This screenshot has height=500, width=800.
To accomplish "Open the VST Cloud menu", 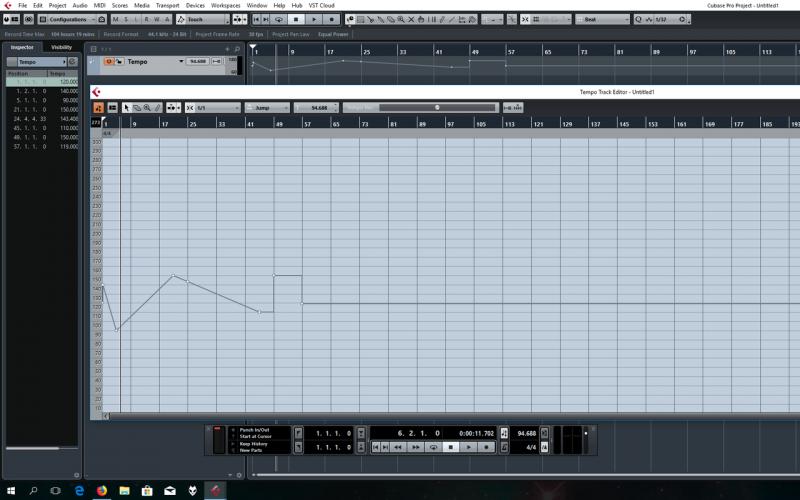I will [321, 5].
